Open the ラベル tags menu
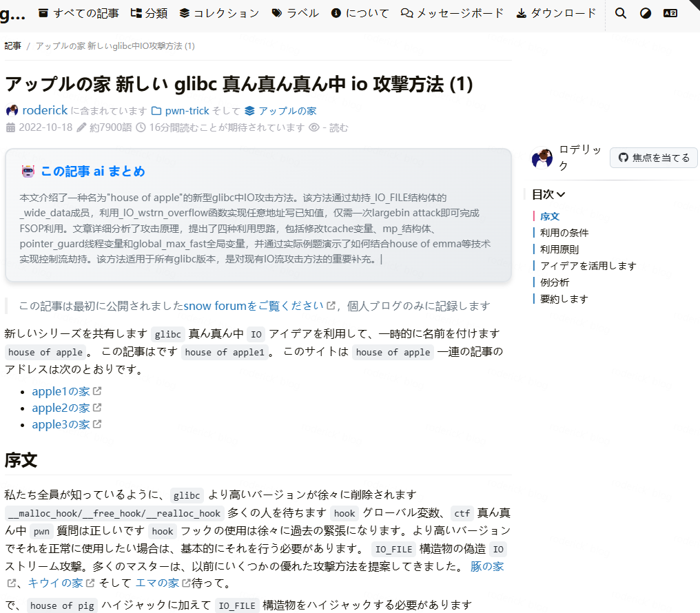 pyautogui.click(x=296, y=13)
